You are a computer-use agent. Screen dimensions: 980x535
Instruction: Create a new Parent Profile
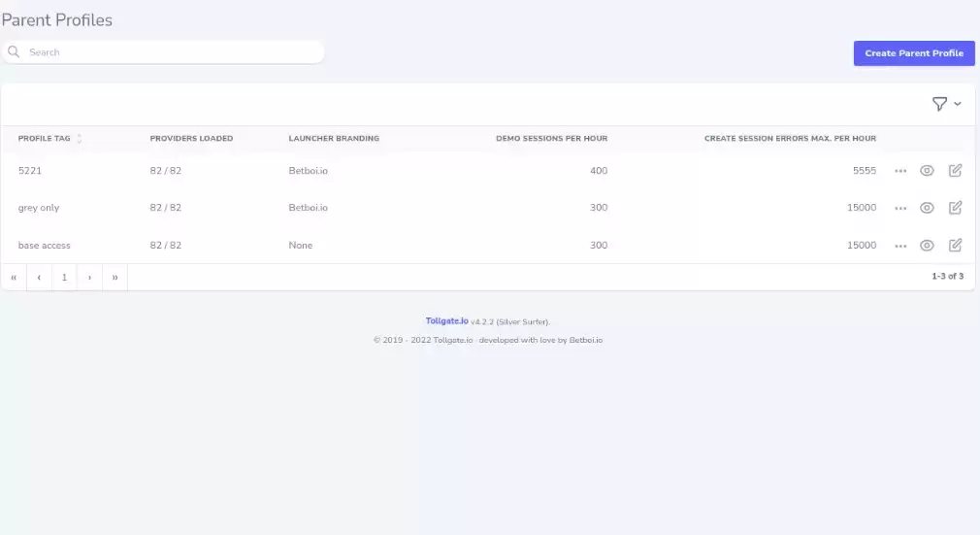click(x=914, y=53)
